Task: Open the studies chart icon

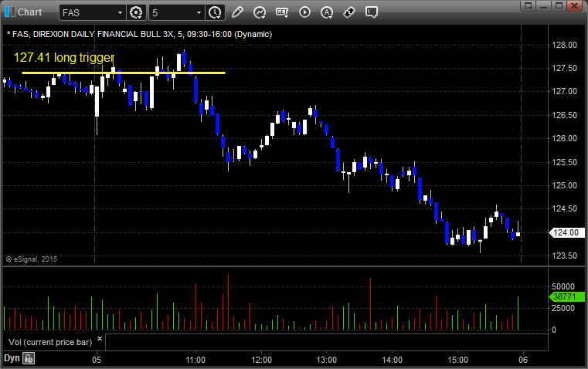Action: click(x=260, y=12)
